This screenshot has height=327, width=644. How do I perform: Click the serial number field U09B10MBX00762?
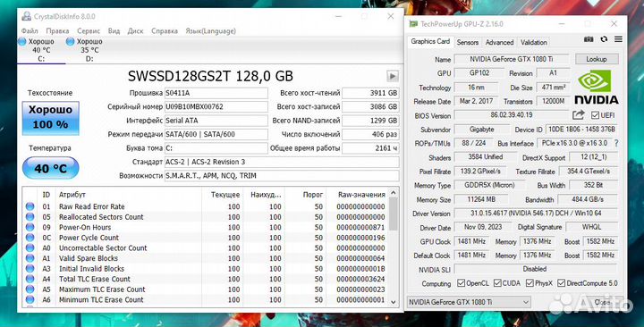(x=216, y=106)
